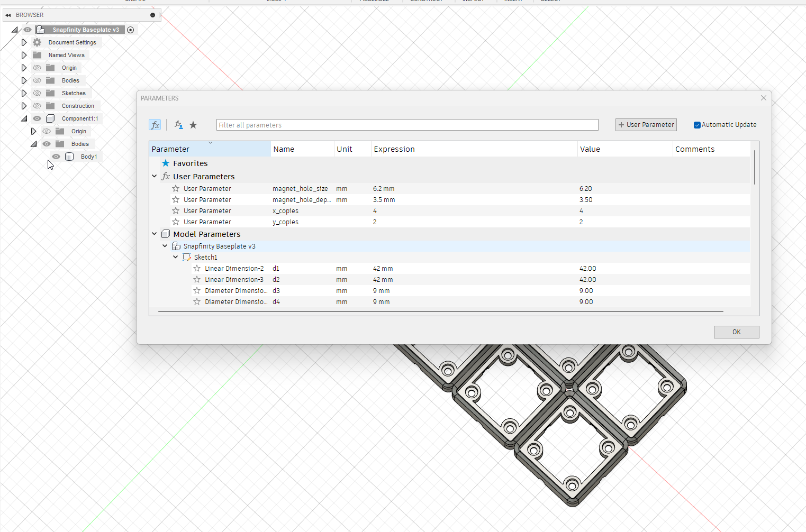Viewport: 806px width, 532px height.
Task: Toggle the Automatic Update checkbox
Action: [697, 125]
